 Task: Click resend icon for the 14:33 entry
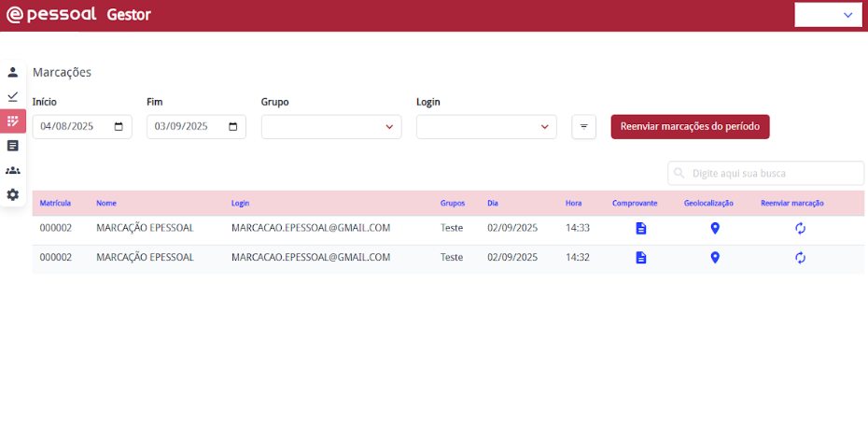tap(800, 228)
